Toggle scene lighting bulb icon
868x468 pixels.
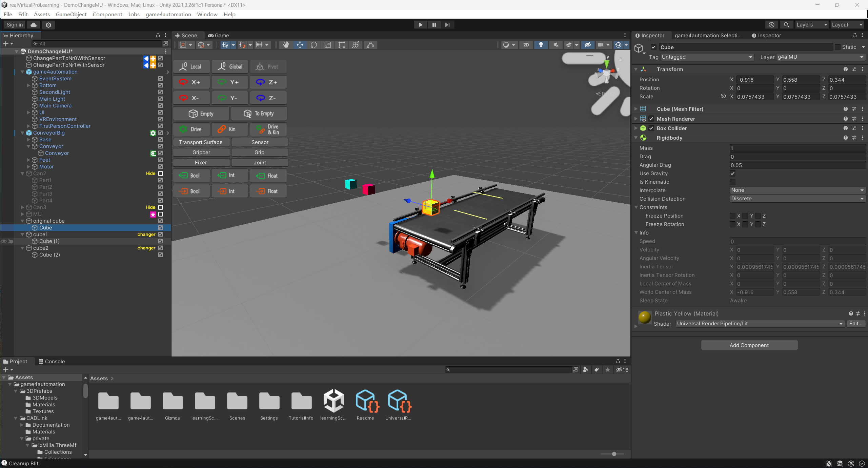(541, 45)
